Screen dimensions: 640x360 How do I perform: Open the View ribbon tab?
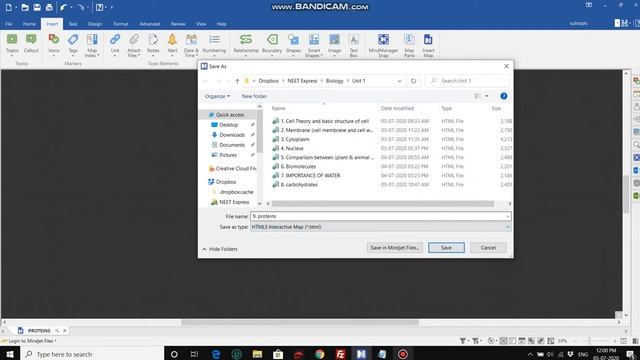pyautogui.click(x=201, y=24)
